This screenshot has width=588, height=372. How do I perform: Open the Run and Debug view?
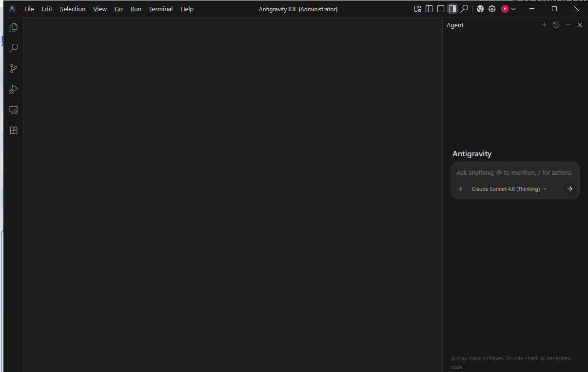[14, 89]
